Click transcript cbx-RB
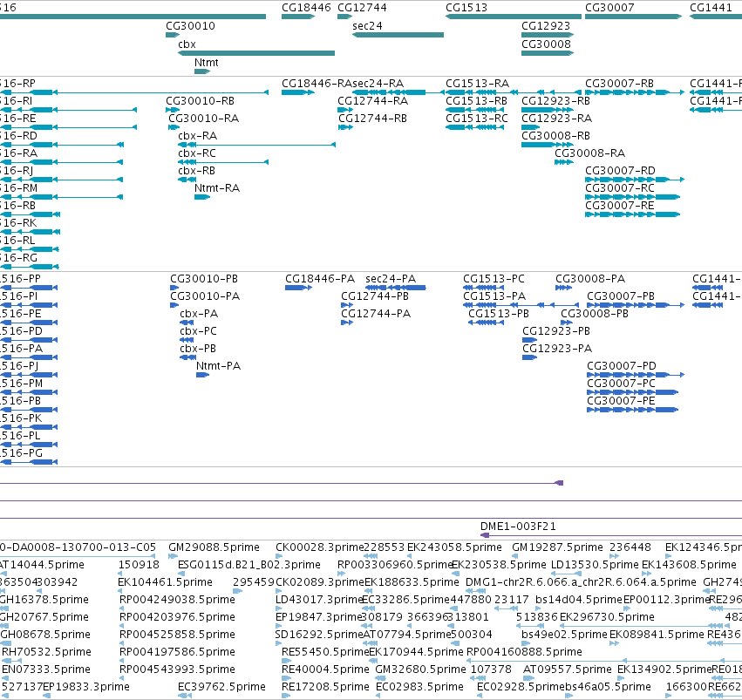 pyautogui.click(x=196, y=171)
